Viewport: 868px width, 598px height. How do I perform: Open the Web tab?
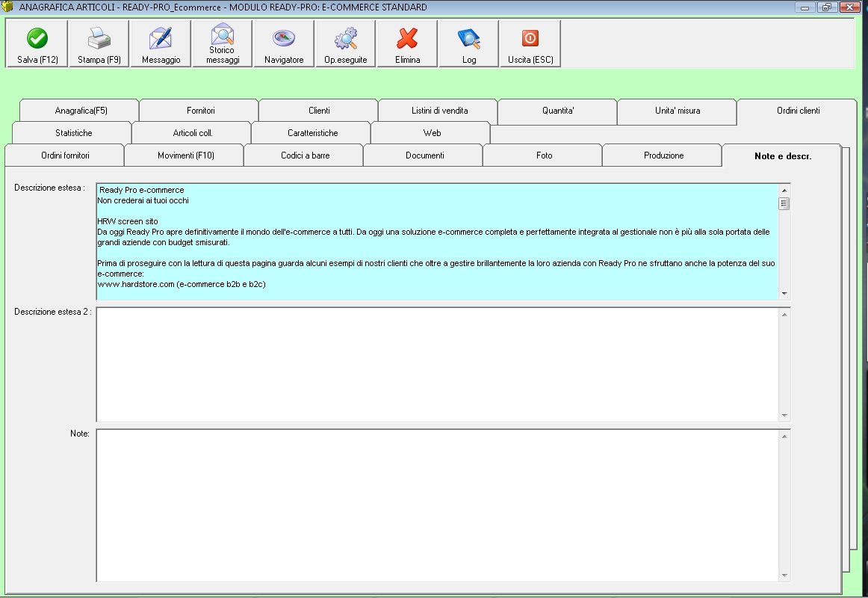tap(432, 133)
